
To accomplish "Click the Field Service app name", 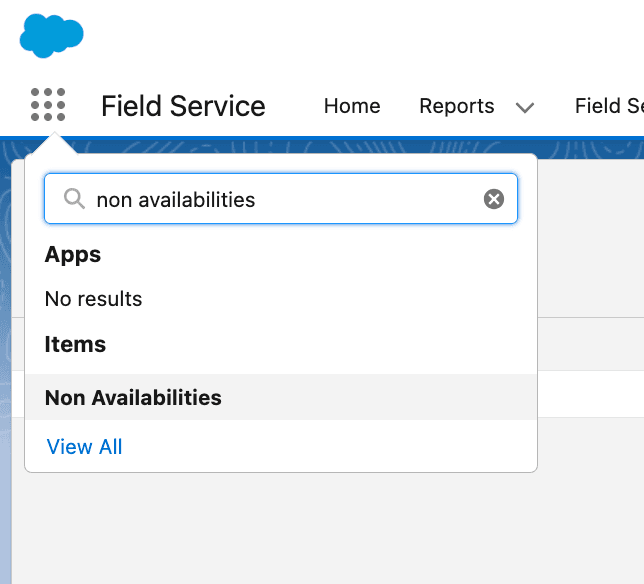I will 183,106.
